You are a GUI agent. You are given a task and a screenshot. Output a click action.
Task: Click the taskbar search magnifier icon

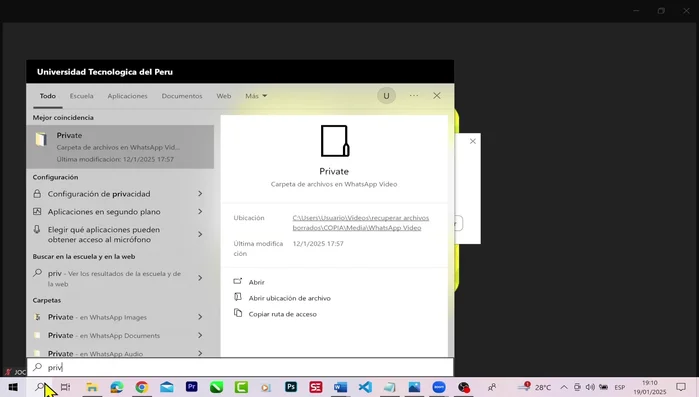[40, 387]
